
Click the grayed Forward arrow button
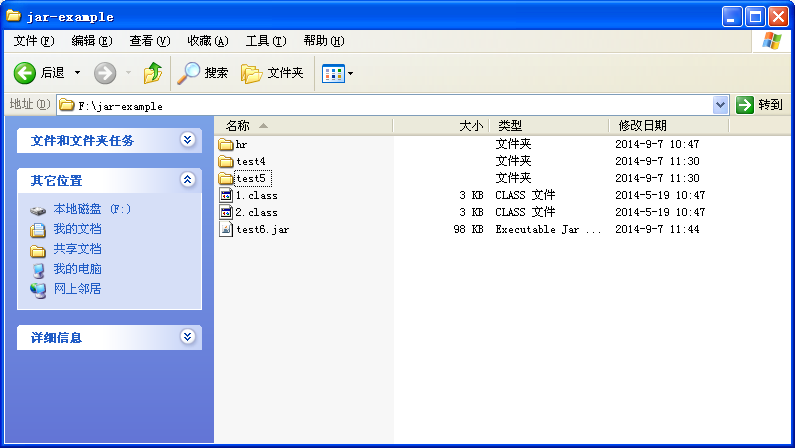[x=105, y=73]
